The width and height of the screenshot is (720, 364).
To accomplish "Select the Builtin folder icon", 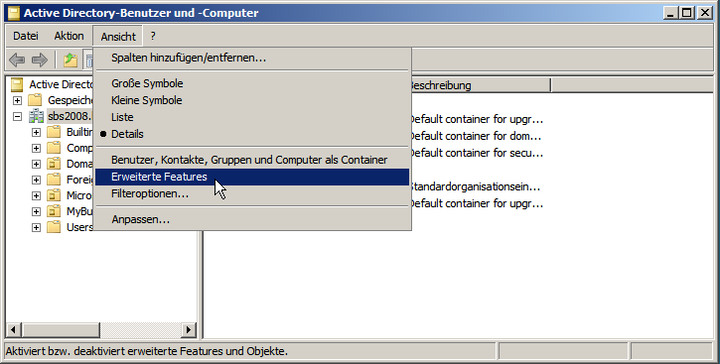I will tap(54, 132).
